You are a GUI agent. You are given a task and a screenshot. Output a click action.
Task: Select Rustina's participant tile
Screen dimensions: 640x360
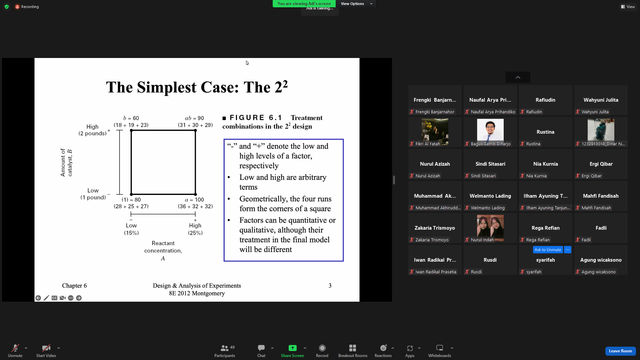(546, 132)
